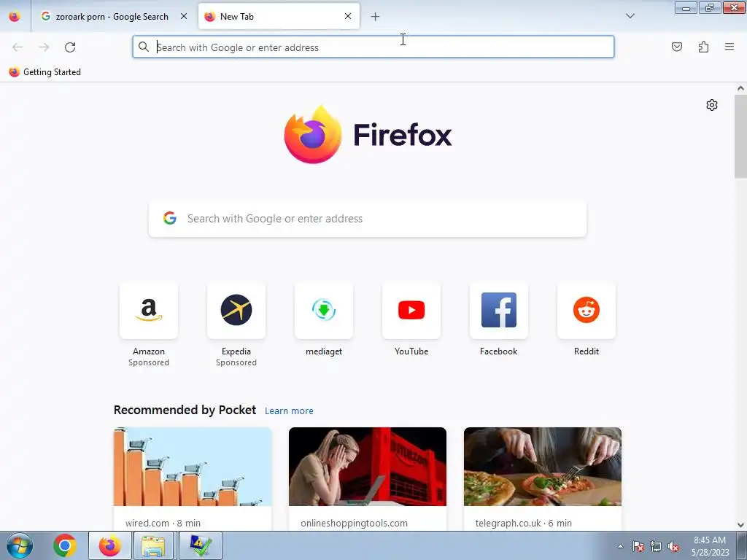The image size is (747, 560).
Task: Close the New Tab tab
Action: 348,16
